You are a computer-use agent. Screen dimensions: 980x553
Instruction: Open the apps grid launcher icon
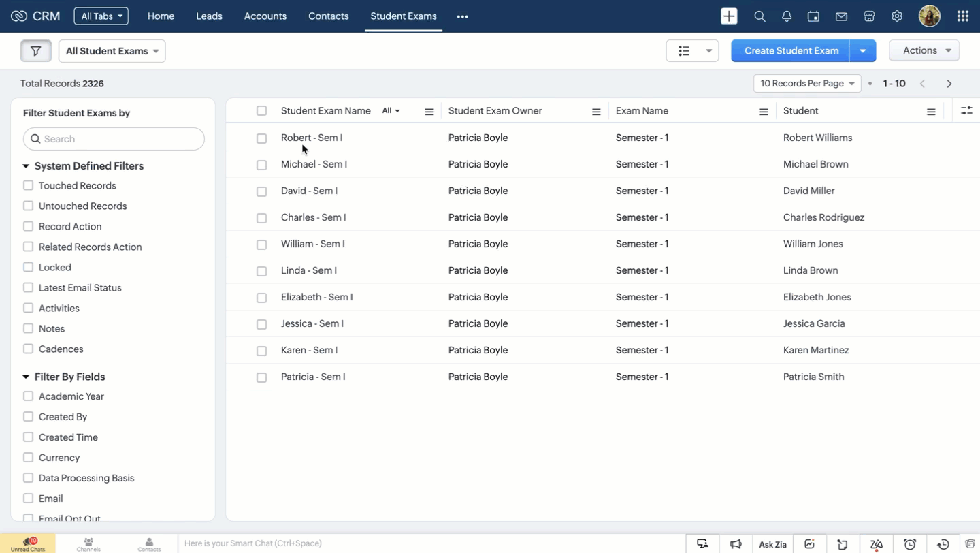pyautogui.click(x=963, y=16)
